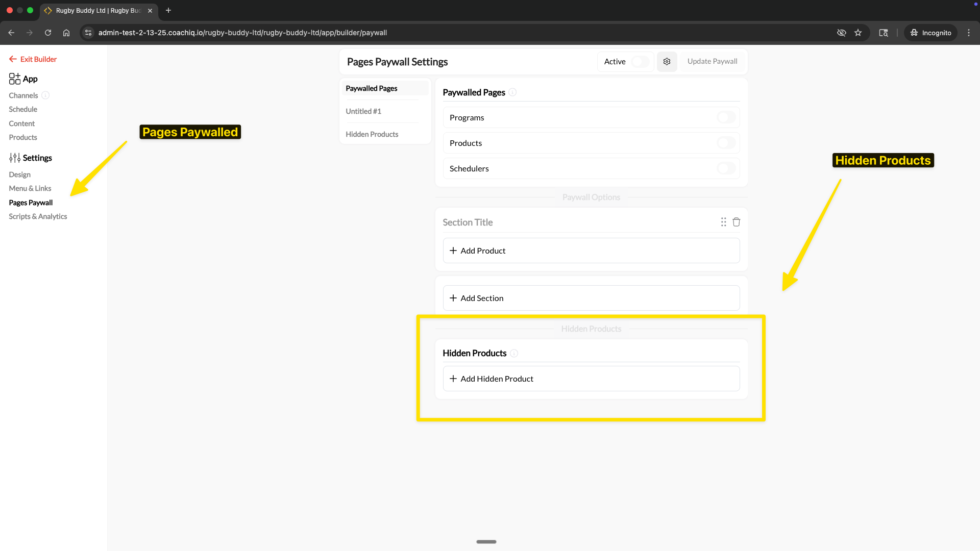Reload the page in browser
This screenshot has height=551, width=980.
[x=48, y=33]
